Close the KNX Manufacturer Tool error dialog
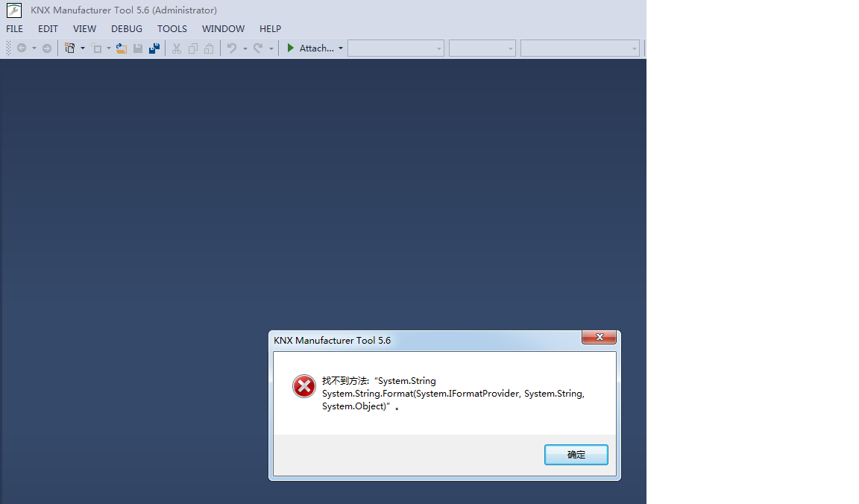 pos(600,337)
